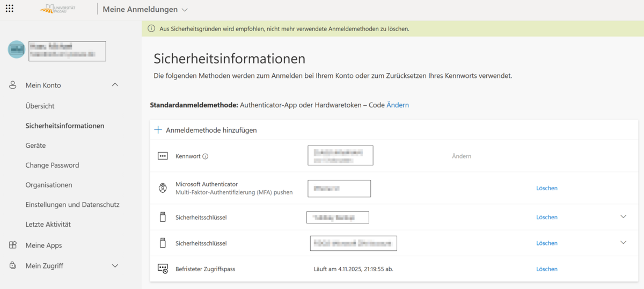
Task: Open the Meine Anmeldungen header dropdown
Action: (x=185, y=10)
